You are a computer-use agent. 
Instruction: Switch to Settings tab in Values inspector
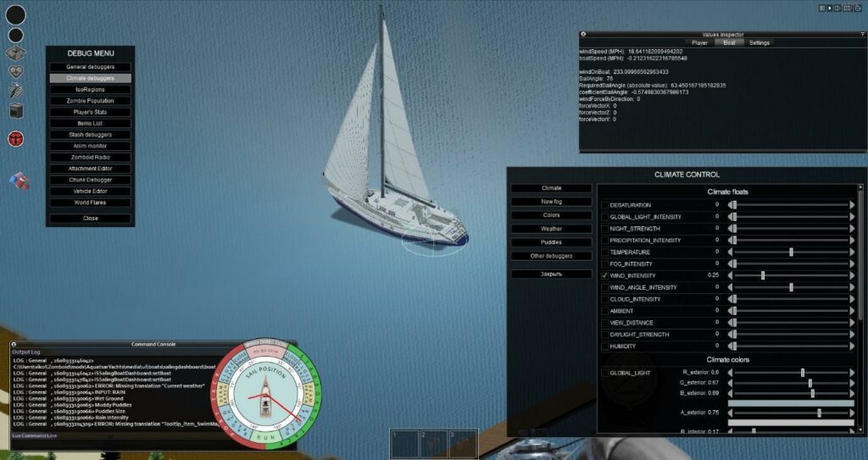pyautogui.click(x=759, y=42)
